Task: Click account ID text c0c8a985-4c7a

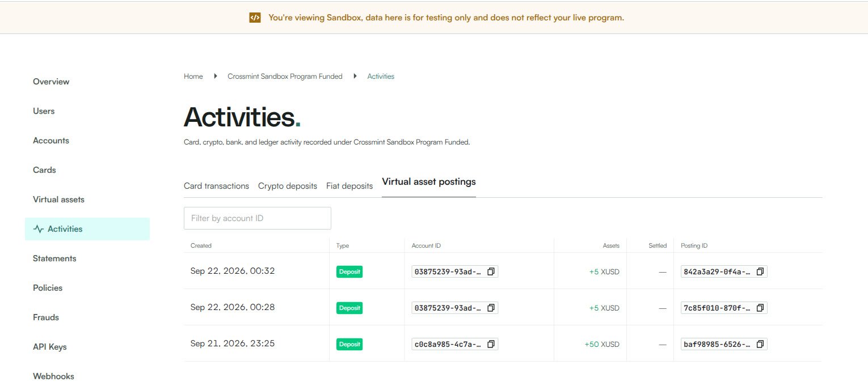Action: 448,344
